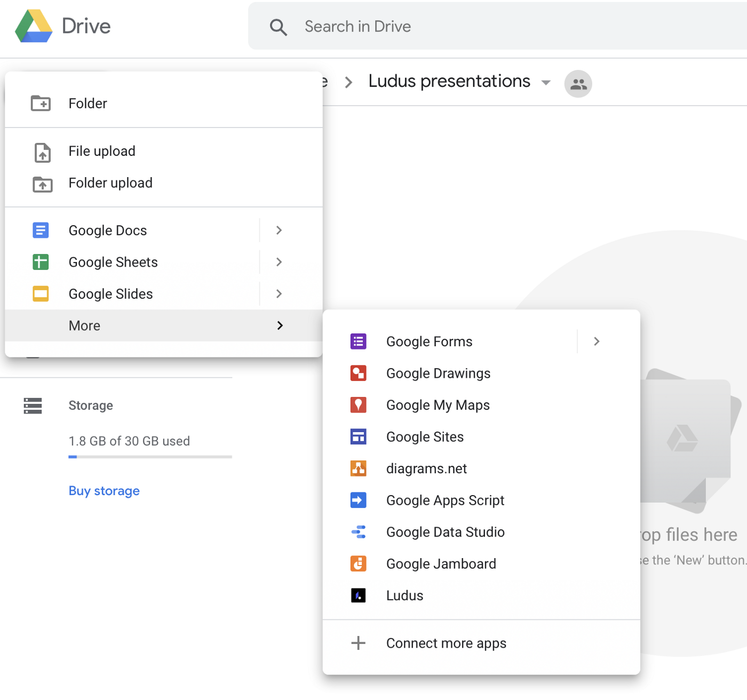Screen dimensions: 747x700
Task: Click the diagrams.net icon
Action: [358, 468]
